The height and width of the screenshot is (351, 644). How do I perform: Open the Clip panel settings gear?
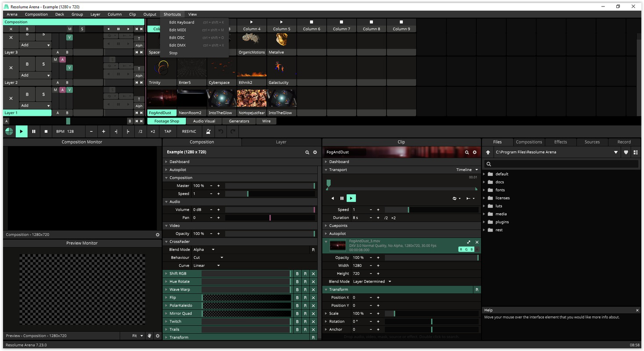coord(475,152)
